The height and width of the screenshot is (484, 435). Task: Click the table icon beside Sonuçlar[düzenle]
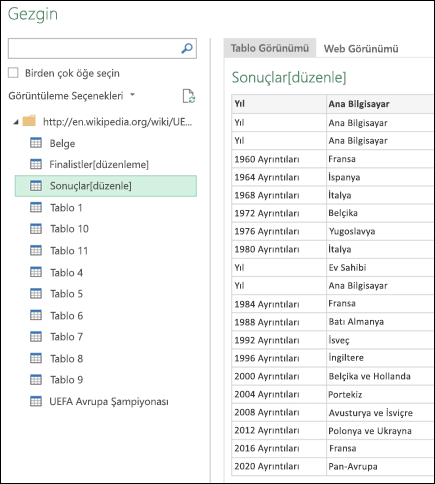click(x=36, y=186)
